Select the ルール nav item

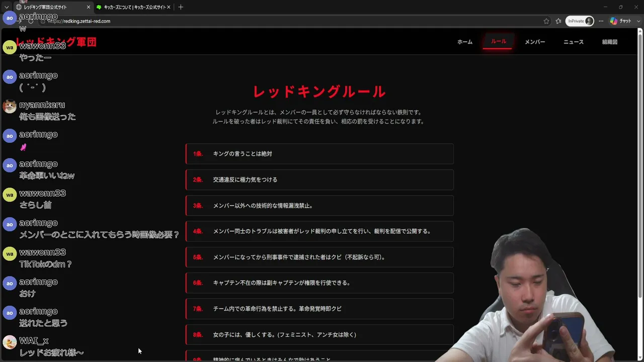pos(499,41)
